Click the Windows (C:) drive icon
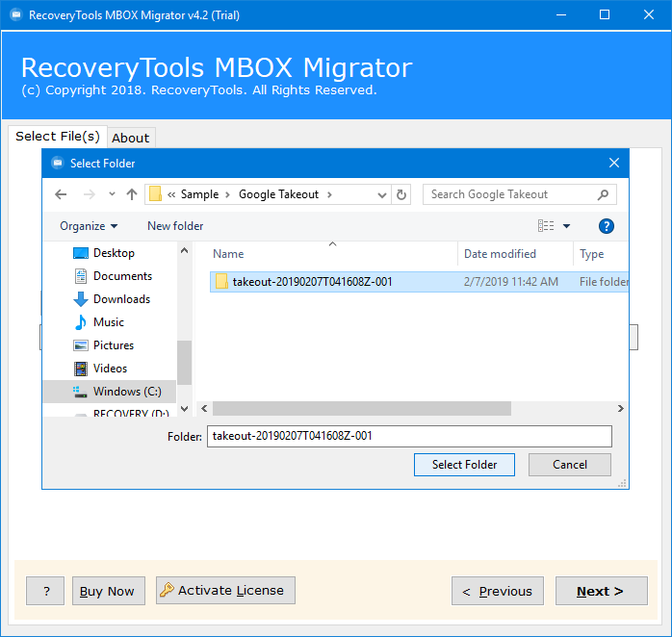 80,392
